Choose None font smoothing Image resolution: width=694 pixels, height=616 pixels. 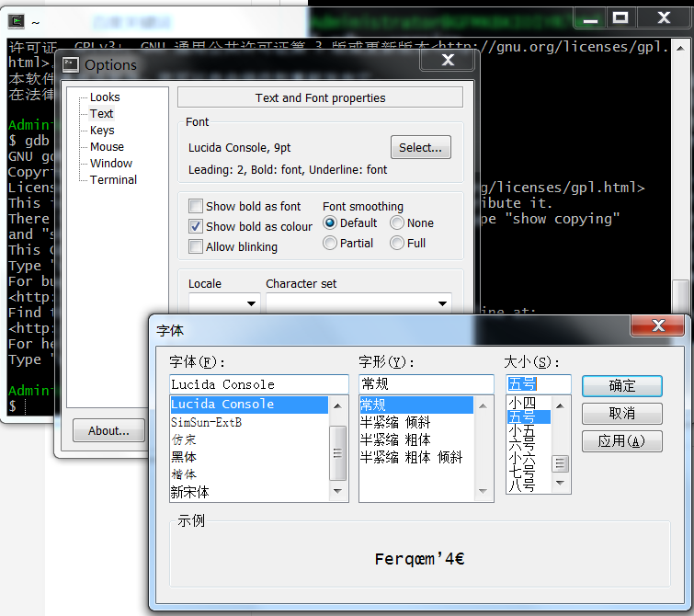(397, 222)
